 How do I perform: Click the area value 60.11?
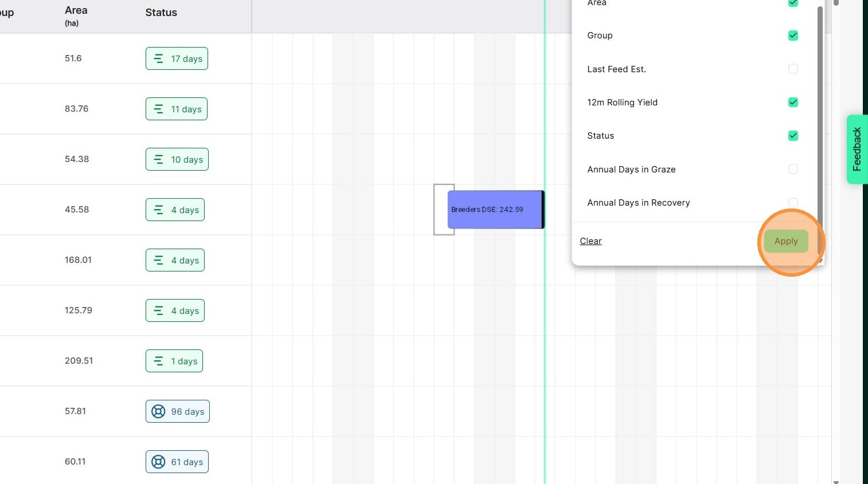[75, 462]
